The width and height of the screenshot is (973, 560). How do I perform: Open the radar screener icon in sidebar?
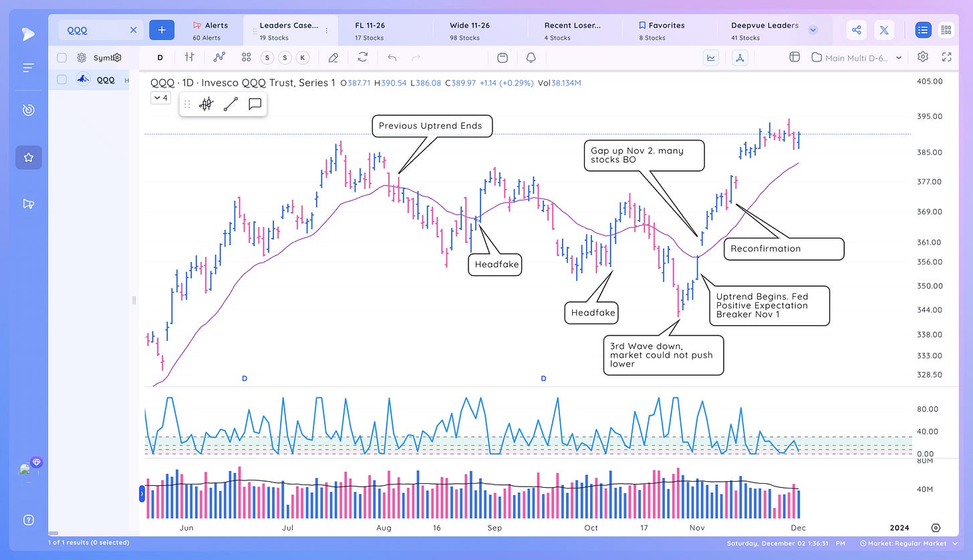(x=28, y=110)
